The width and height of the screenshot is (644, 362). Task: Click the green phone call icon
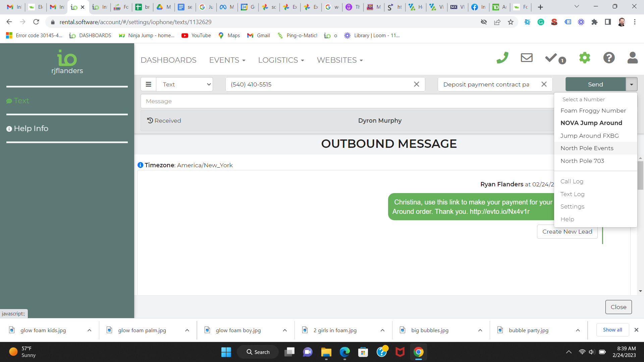pyautogui.click(x=502, y=58)
